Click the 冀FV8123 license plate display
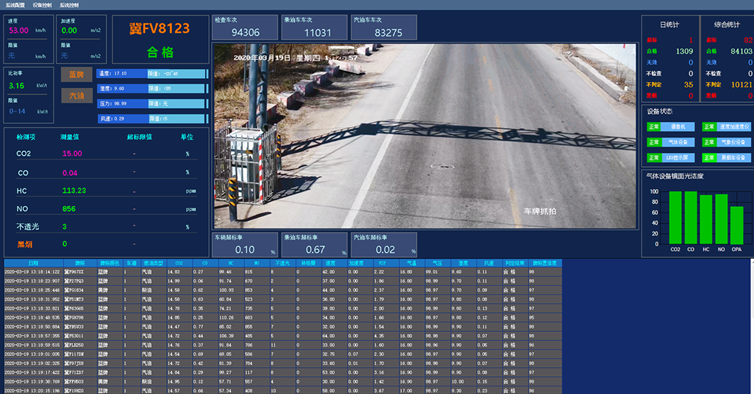The height and width of the screenshot is (394, 754). 160,29
